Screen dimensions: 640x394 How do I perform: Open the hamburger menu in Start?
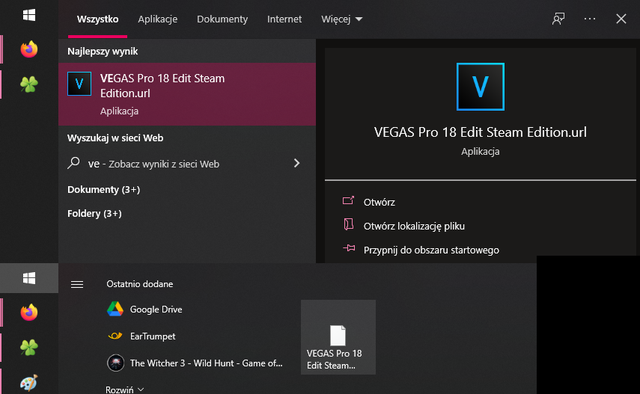point(77,284)
